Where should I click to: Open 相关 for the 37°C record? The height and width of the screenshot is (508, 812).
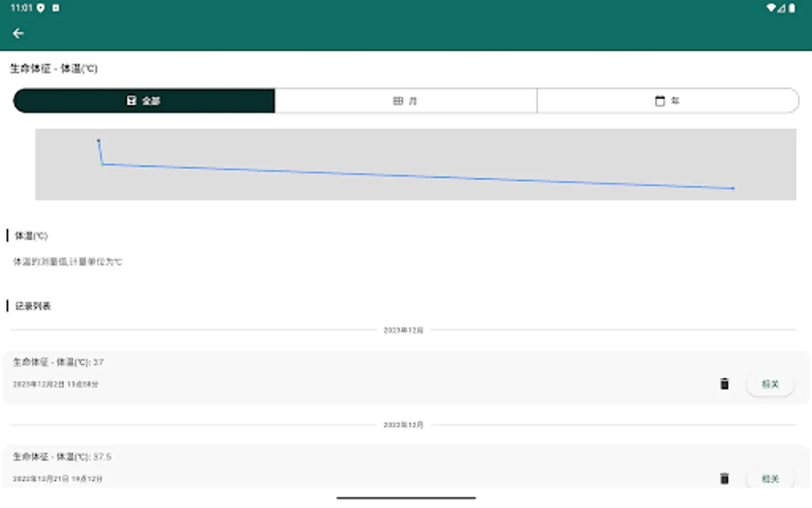(x=770, y=384)
